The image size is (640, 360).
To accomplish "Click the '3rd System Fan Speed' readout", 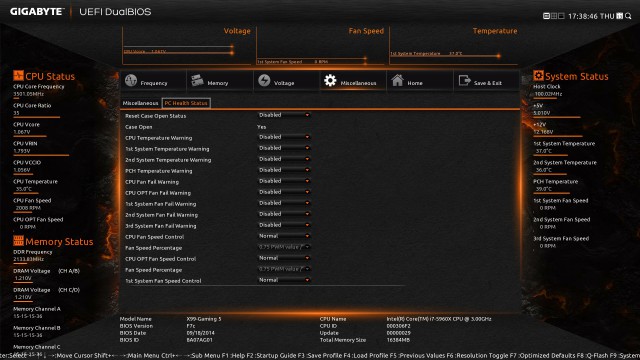I will (x=561, y=242).
